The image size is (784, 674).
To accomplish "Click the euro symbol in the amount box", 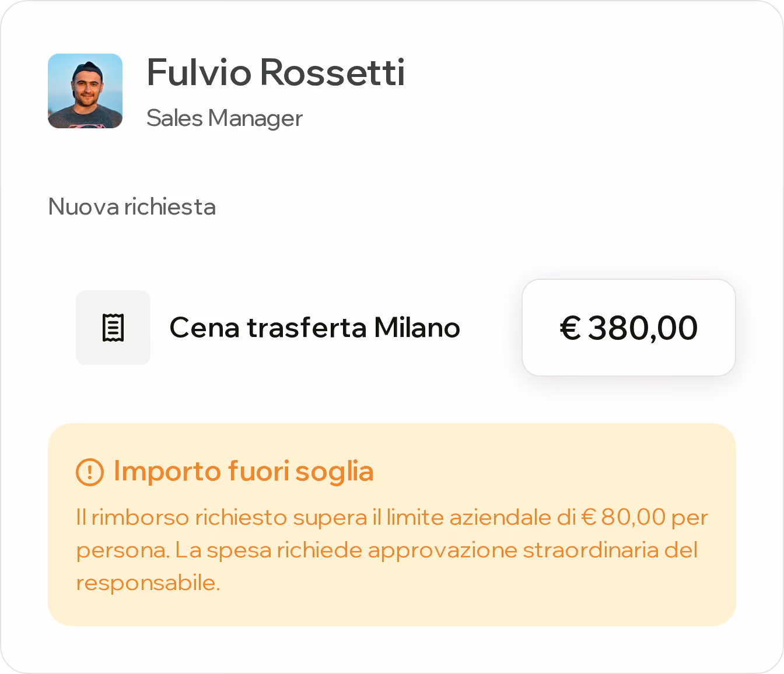I will tap(570, 328).
